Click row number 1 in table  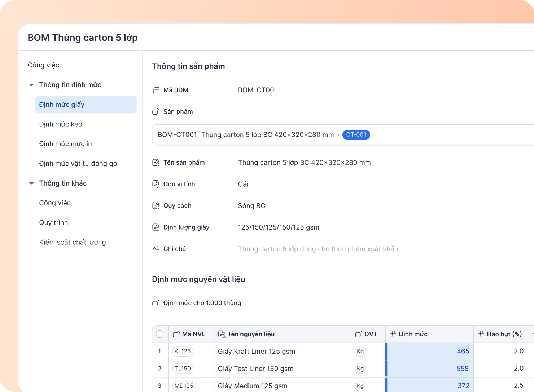159,351
